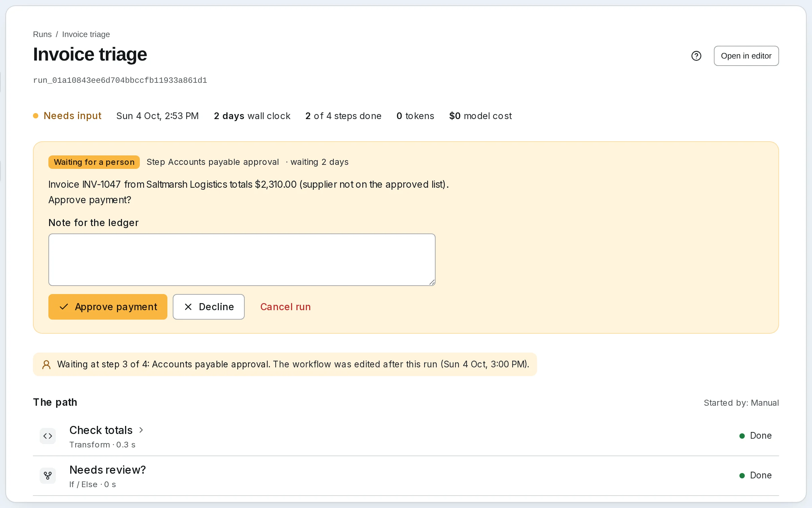
Task: Expand the Check totals step chevron
Action: pos(141,430)
